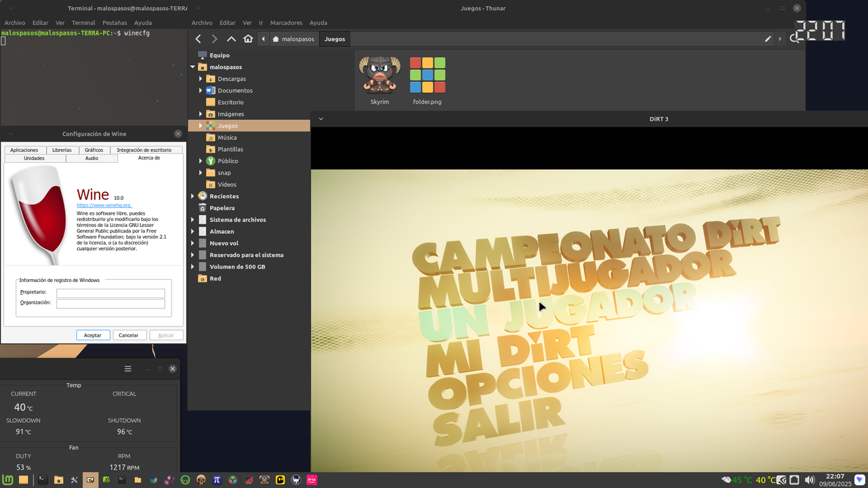Screen dimensions: 868x488
Task: Open the Aplicaciones tab in Wine config
Action: [x=24, y=150]
